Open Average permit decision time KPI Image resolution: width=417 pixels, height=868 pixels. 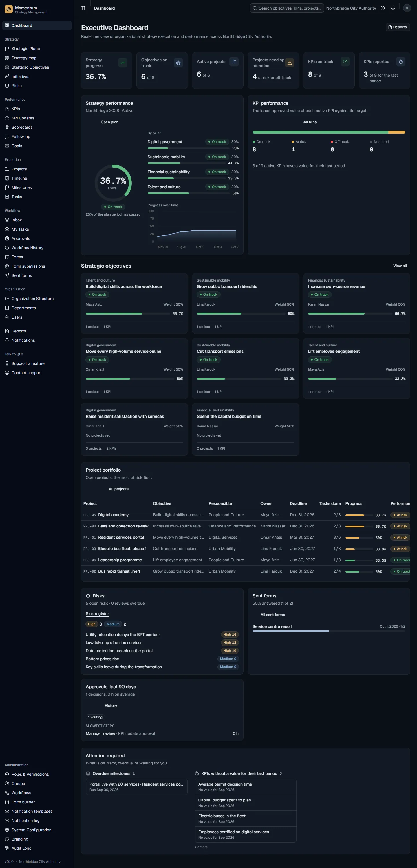pos(245,786)
